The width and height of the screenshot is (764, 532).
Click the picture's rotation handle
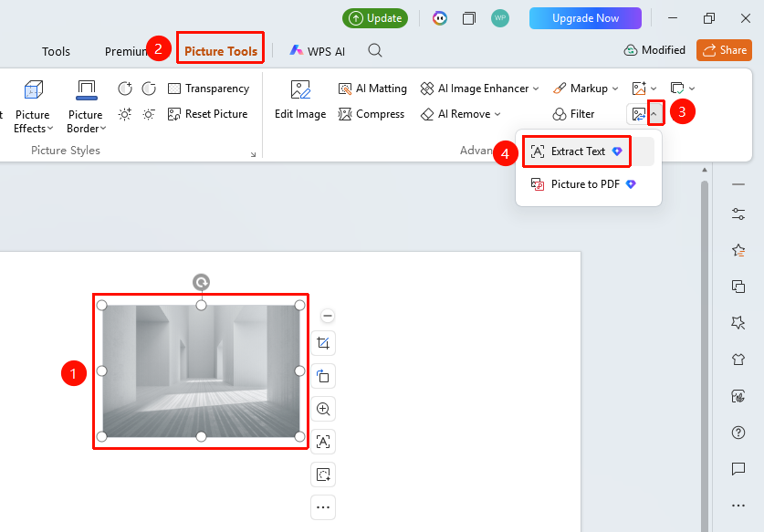click(x=201, y=282)
